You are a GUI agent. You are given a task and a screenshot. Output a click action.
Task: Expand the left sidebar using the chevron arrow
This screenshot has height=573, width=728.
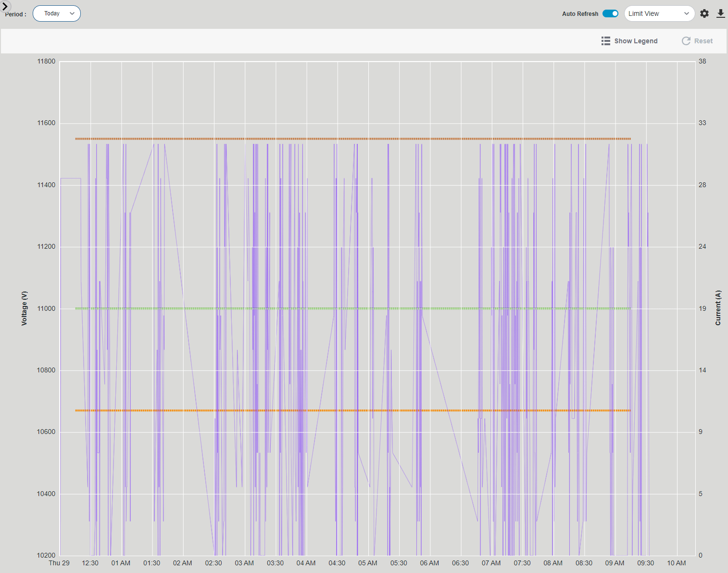(5, 7)
